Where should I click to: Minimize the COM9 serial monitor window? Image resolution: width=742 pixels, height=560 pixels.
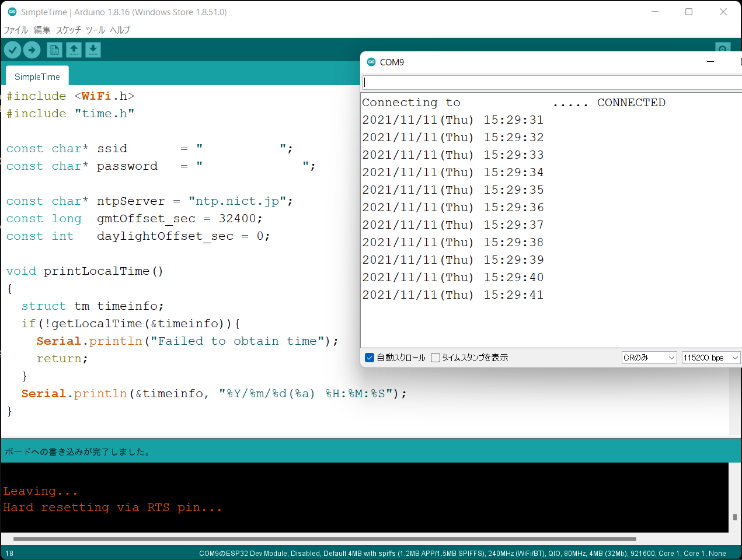(710, 62)
